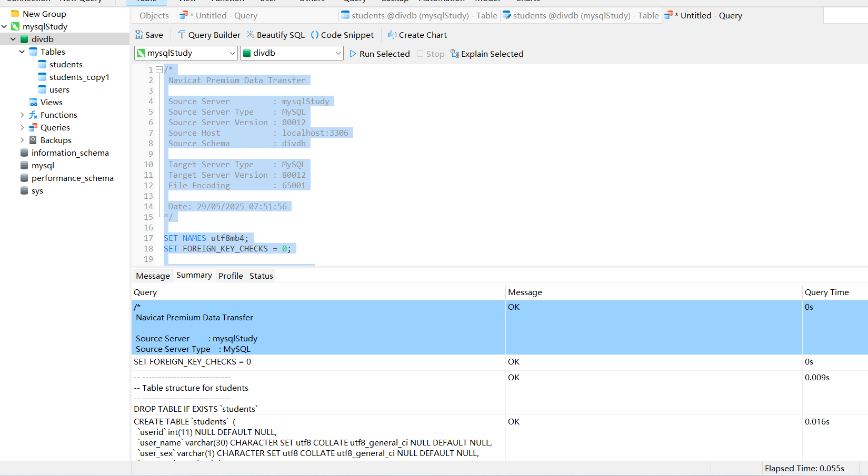Open the Query Builder tool
The width and height of the screenshot is (868, 476).
tap(209, 35)
